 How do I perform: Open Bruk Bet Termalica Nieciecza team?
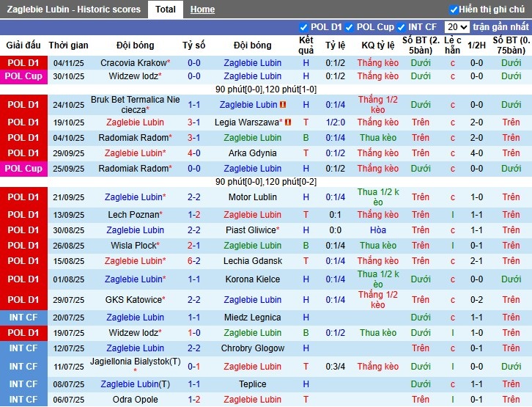(x=135, y=105)
